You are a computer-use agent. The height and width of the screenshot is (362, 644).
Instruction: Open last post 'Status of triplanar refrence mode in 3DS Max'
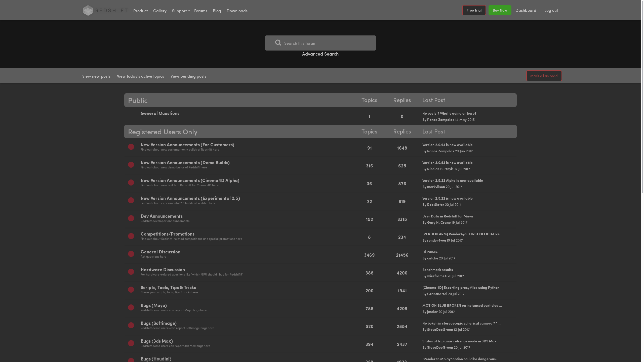click(459, 341)
